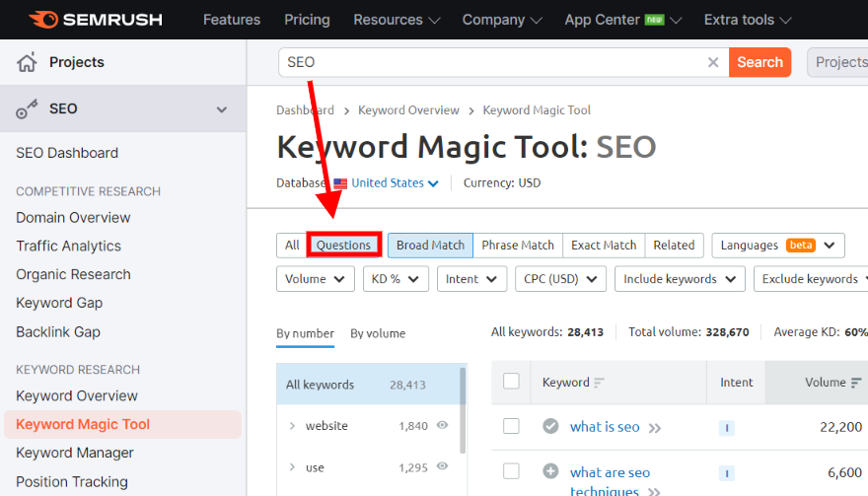Click the orange Search button
This screenshot has width=868, height=496.
point(759,62)
